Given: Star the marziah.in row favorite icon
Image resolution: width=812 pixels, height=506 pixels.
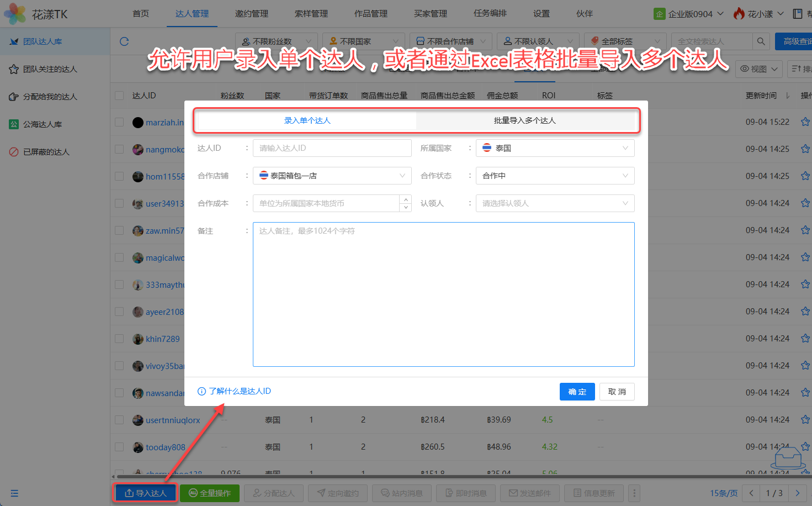Looking at the screenshot, I should click(805, 122).
